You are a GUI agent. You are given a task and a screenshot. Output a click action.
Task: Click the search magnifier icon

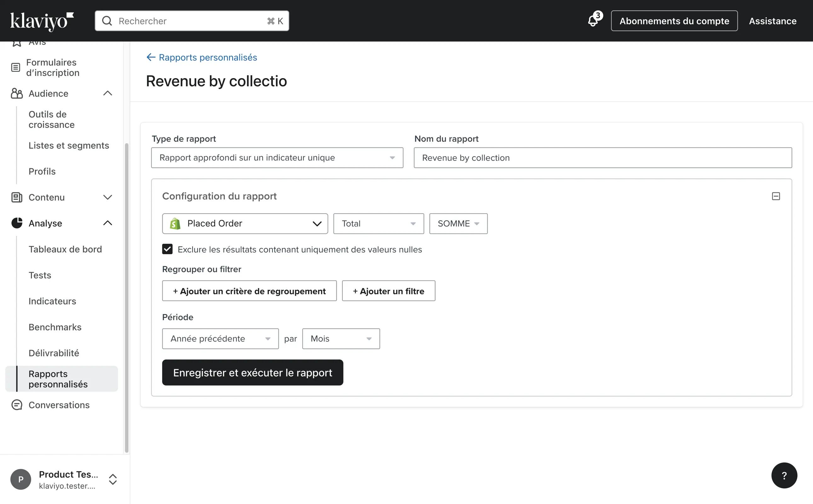tap(107, 21)
